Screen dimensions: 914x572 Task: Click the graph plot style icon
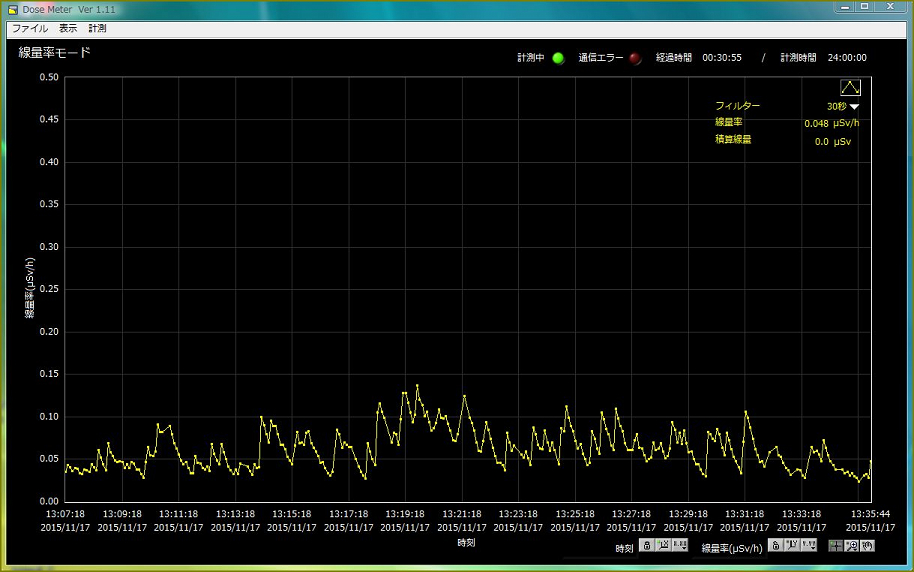[850, 88]
